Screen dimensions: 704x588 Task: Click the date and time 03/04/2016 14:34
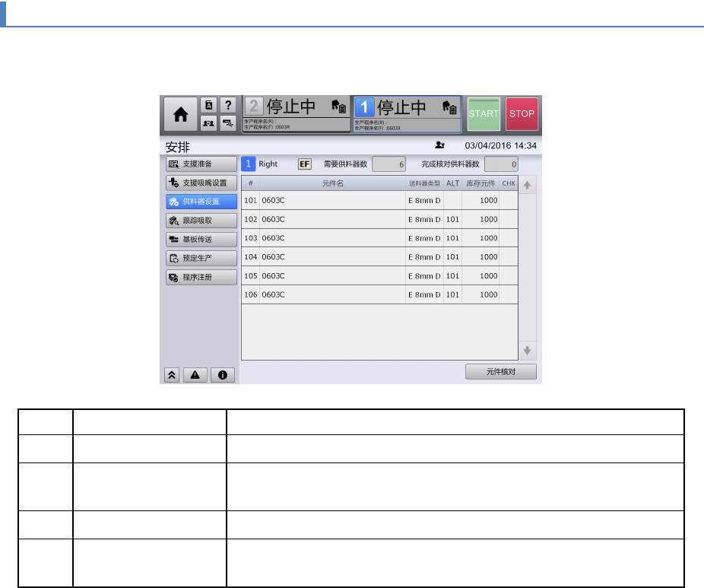[500, 145]
